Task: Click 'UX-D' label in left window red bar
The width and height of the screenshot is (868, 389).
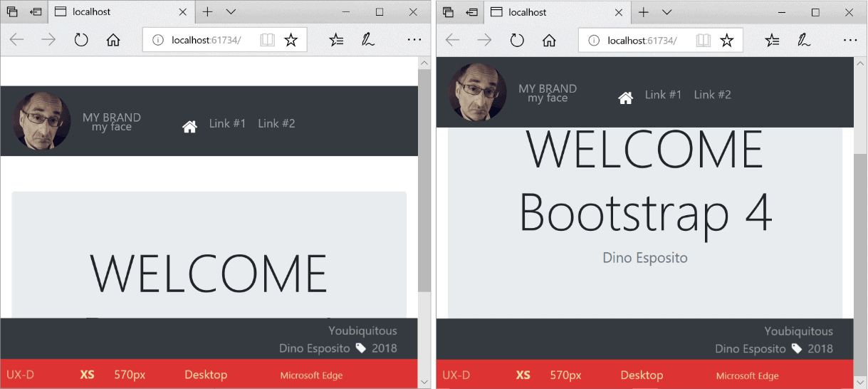Action: click(x=20, y=375)
